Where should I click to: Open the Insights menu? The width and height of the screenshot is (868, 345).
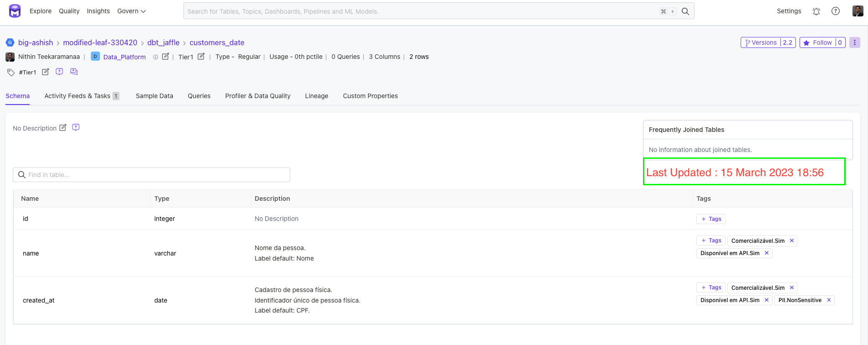coord(98,11)
